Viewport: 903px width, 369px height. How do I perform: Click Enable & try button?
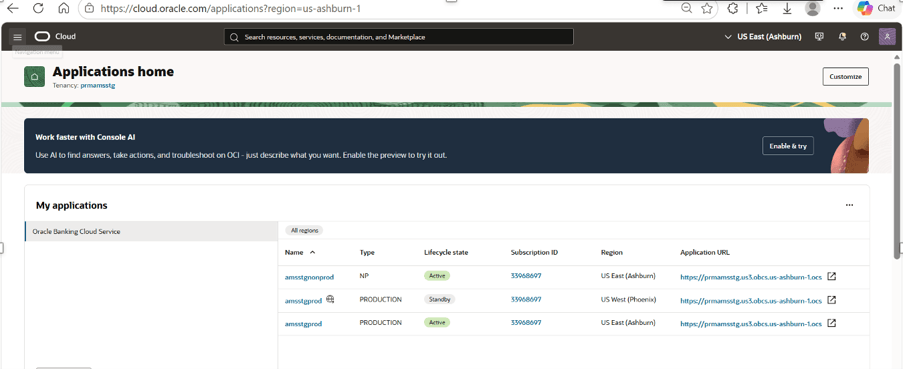click(x=788, y=146)
